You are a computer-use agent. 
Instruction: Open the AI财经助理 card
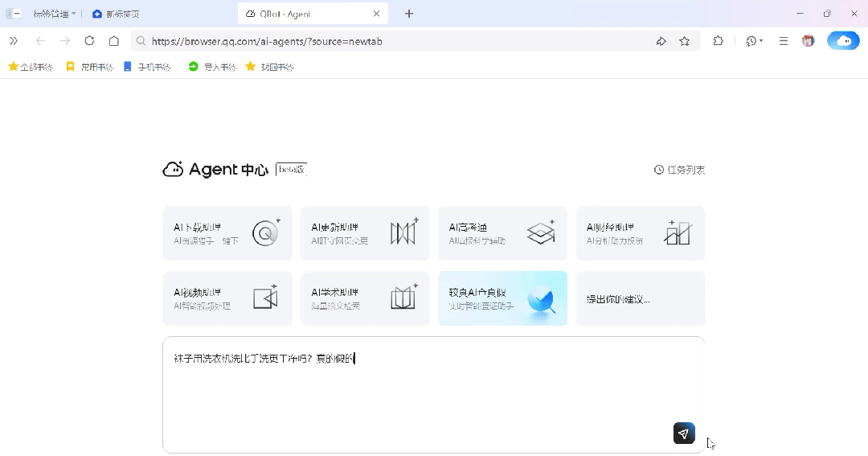[x=641, y=233]
